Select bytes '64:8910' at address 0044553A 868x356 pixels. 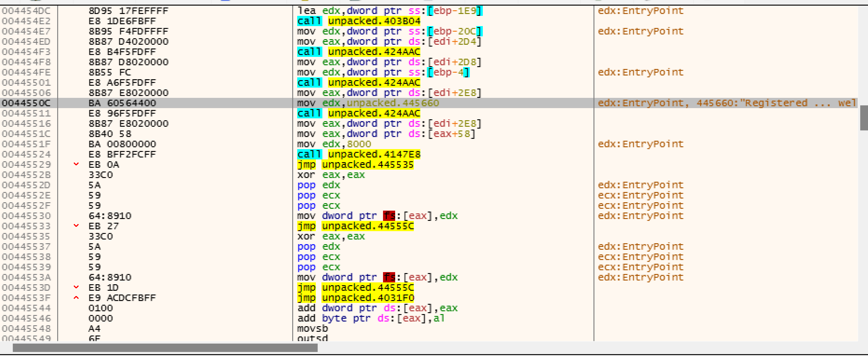coord(110,277)
